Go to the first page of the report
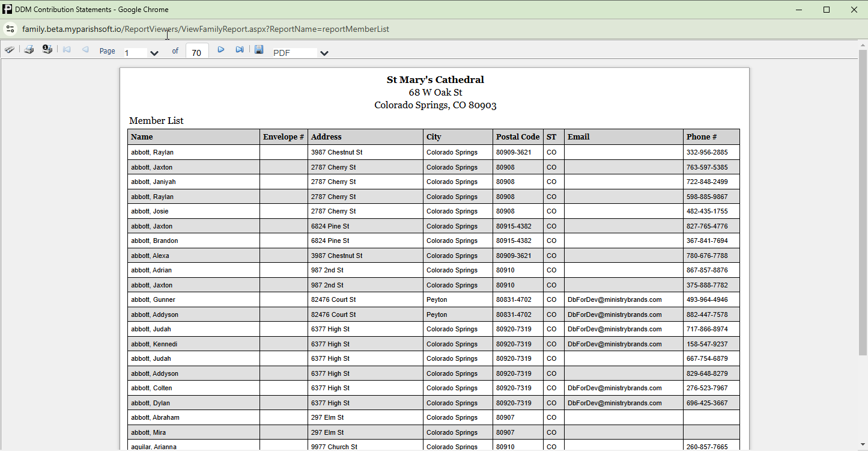The width and height of the screenshot is (868, 451). (67, 50)
